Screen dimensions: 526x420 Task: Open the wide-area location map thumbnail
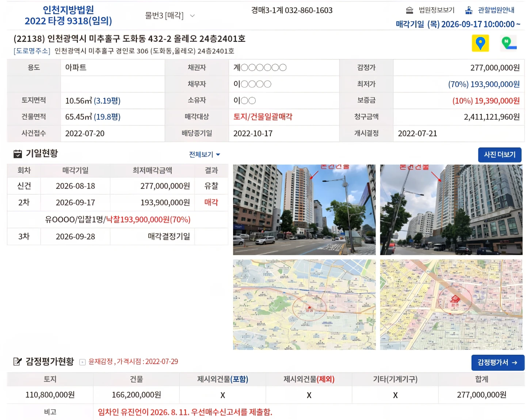click(x=304, y=305)
